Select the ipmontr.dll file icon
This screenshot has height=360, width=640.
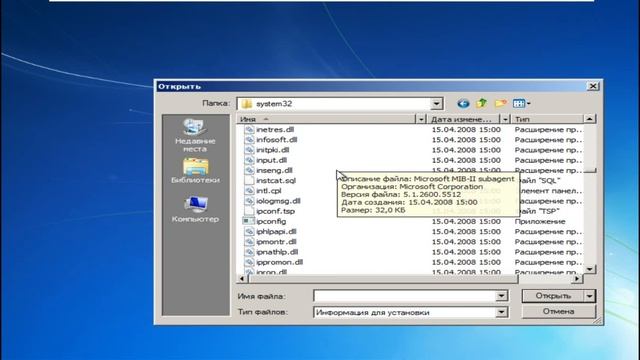coord(249,242)
